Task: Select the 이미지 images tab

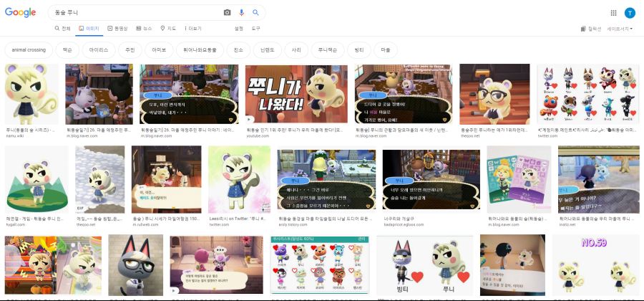Action: 89,29
